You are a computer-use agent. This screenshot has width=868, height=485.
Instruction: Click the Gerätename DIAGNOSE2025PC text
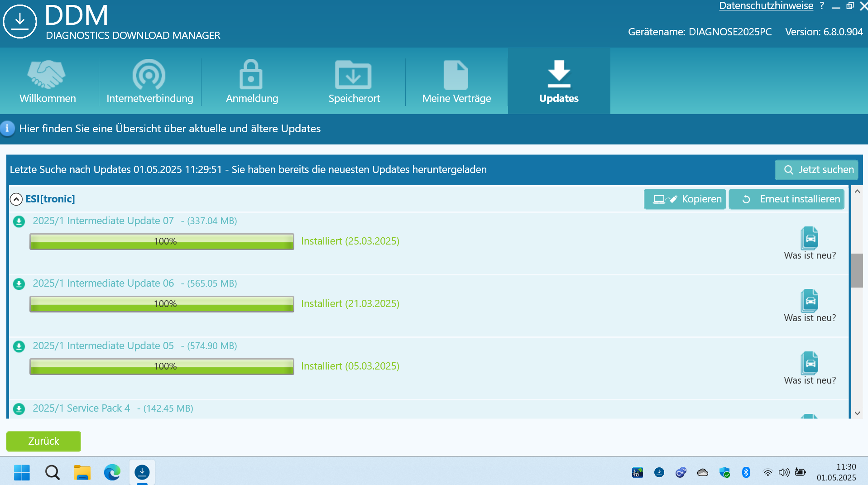click(x=700, y=32)
